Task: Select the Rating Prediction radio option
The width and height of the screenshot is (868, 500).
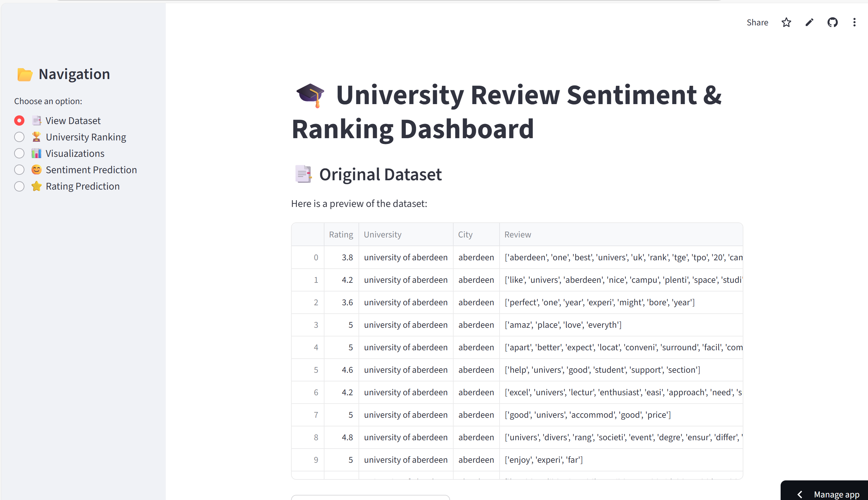Action: [x=19, y=186]
